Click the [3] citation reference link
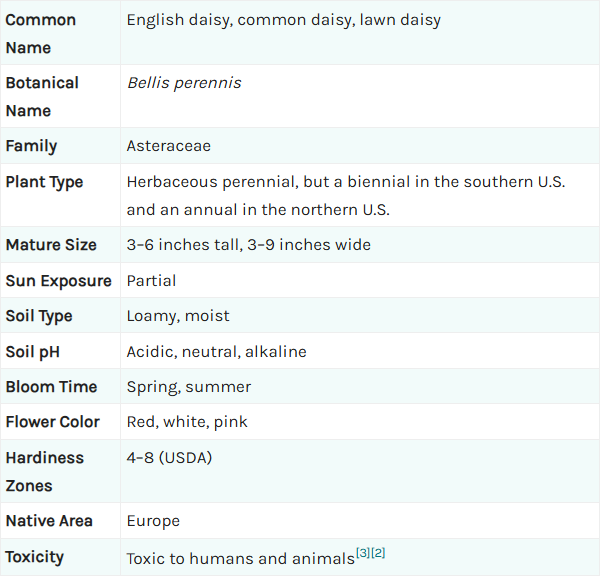Viewport: 600px width, 576px height. (363, 553)
